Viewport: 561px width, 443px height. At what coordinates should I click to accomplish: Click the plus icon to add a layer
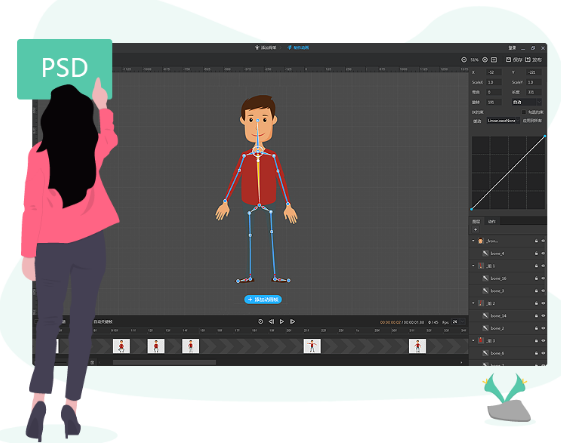475,230
